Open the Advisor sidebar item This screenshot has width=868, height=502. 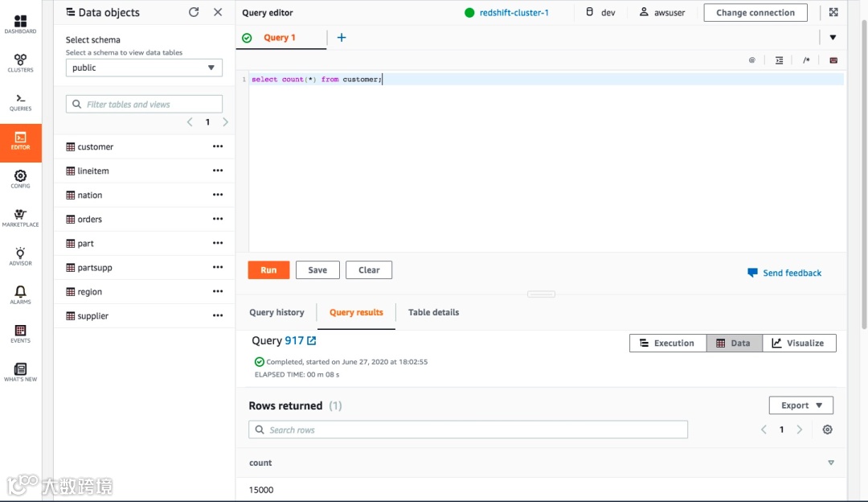[x=20, y=257]
